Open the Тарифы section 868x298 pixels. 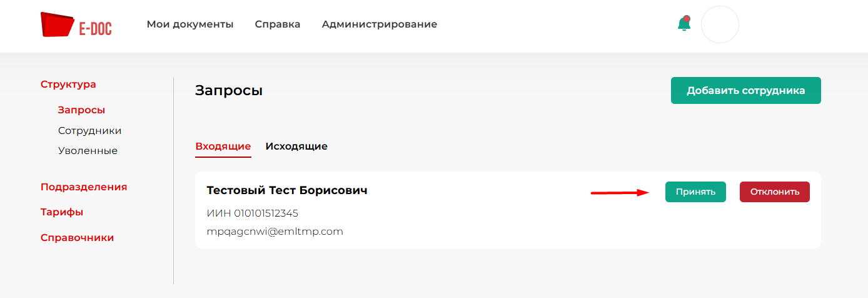pyautogui.click(x=62, y=212)
